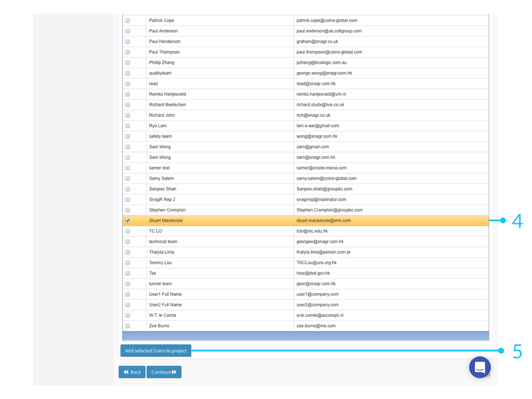Click email georgew@snagr.com.hk
Viewport: 532px width, 399px height.
(x=320, y=242)
